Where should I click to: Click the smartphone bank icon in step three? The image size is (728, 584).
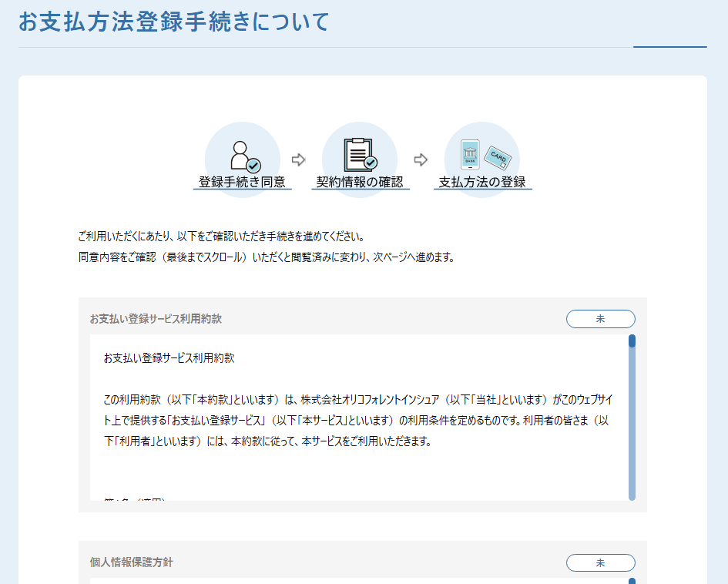pos(469,155)
